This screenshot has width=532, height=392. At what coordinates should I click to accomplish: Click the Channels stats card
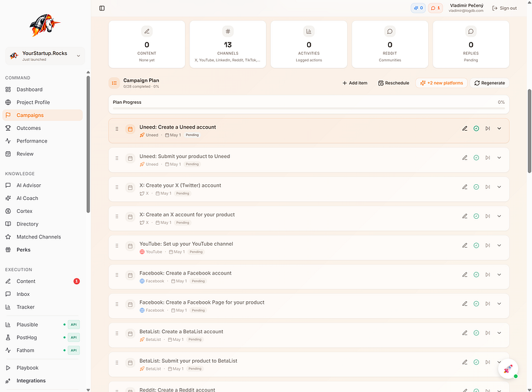pyautogui.click(x=228, y=44)
